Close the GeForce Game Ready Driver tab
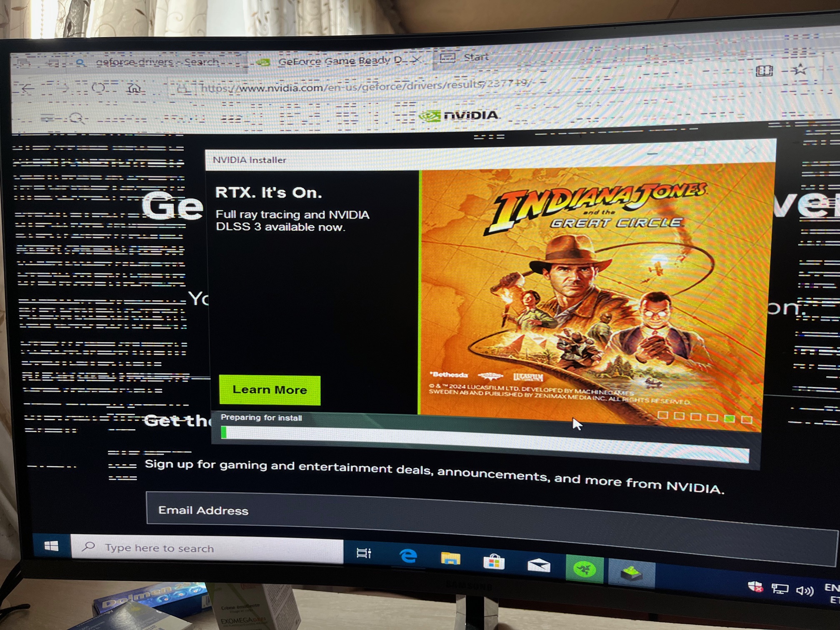Screen dimensions: 840x630 417,60
